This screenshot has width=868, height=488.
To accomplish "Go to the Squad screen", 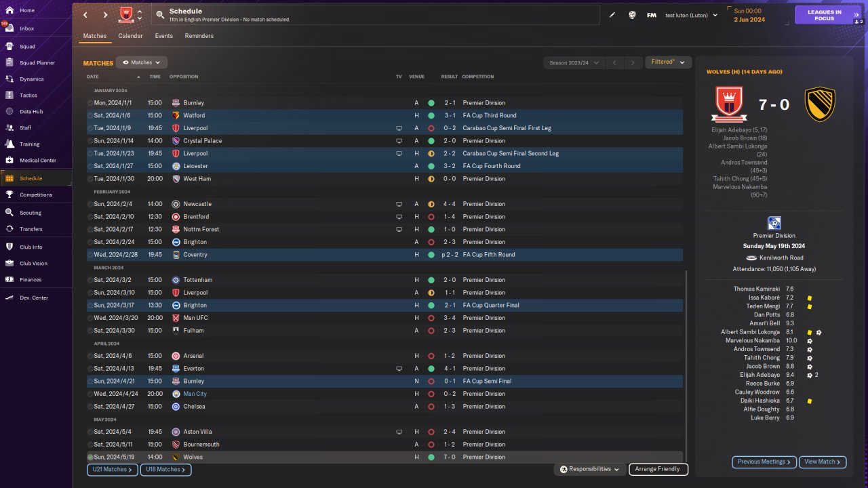I will pyautogui.click(x=36, y=47).
